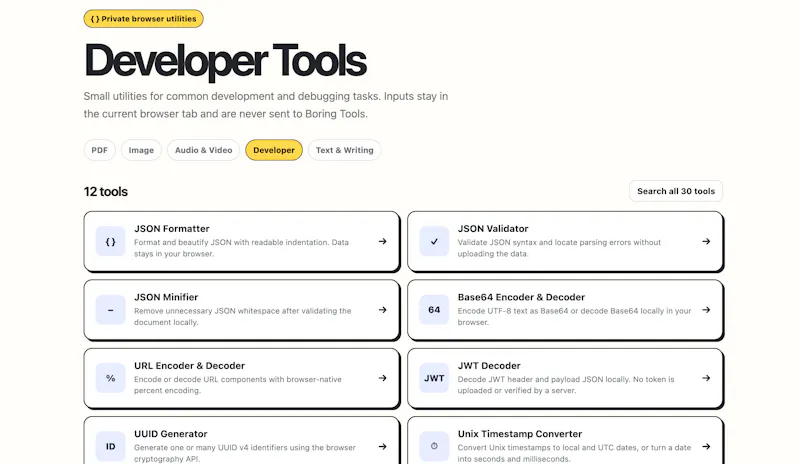
Task: Open the JSON Minifier tool title
Action: pos(166,297)
